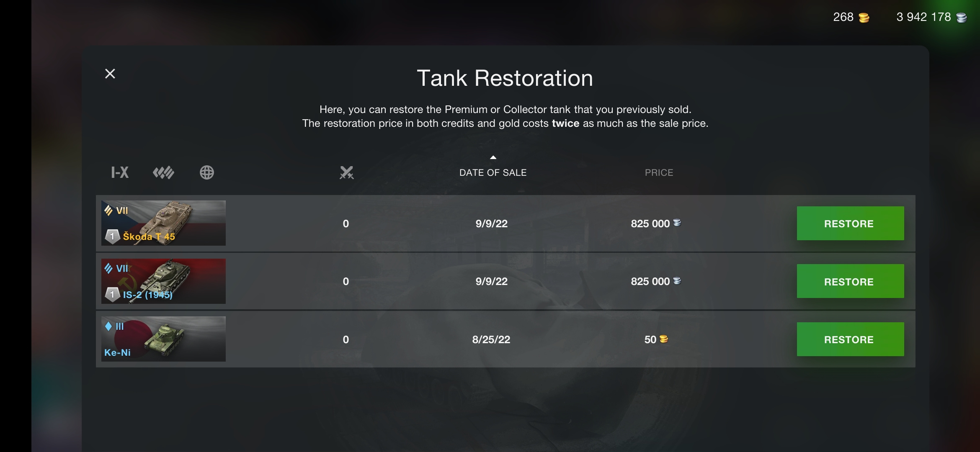Click the Ke-Ni 50 gold price
This screenshot has width=980, height=452.
(x=656, y=339)
